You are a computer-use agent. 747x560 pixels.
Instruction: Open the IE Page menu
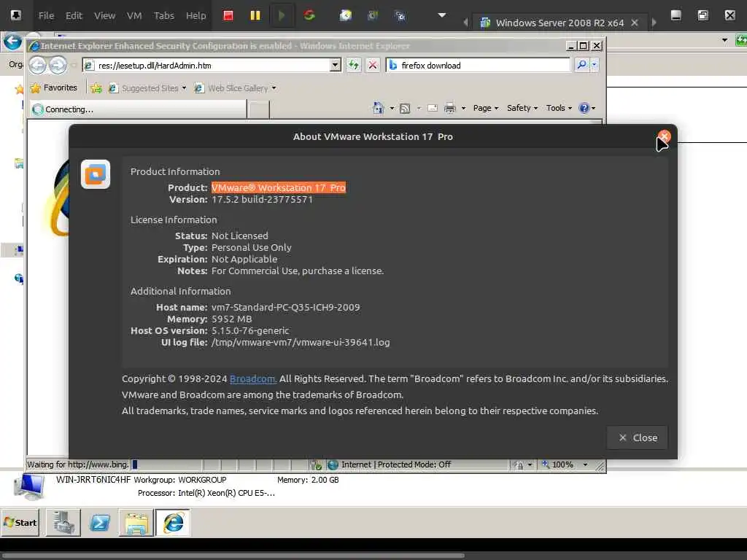[x=486, y=108]
